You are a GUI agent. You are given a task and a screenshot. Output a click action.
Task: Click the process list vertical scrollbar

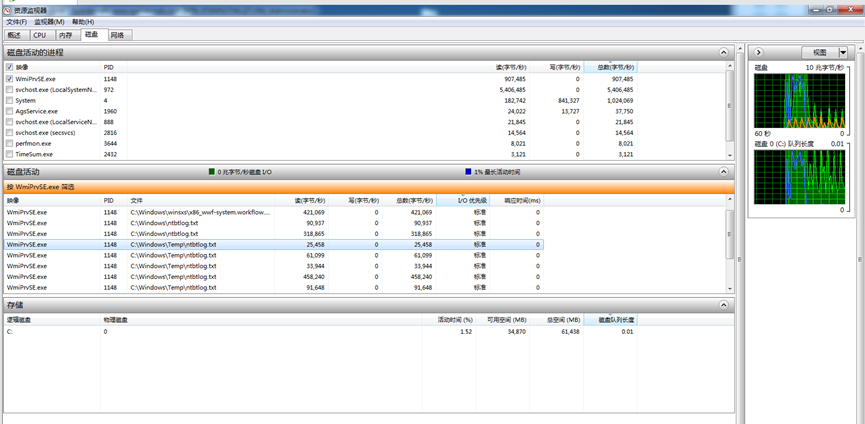pyautogui.click(x=730, y=110)
